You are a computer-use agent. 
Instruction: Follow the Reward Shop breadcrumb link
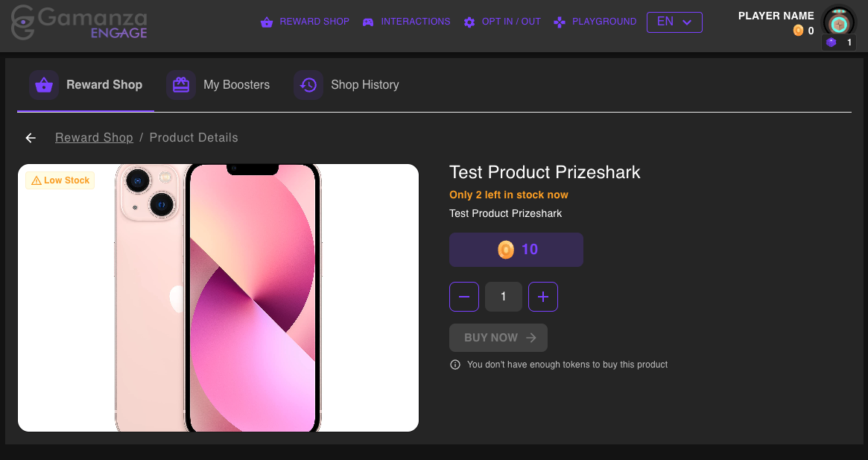coord(94,138)
